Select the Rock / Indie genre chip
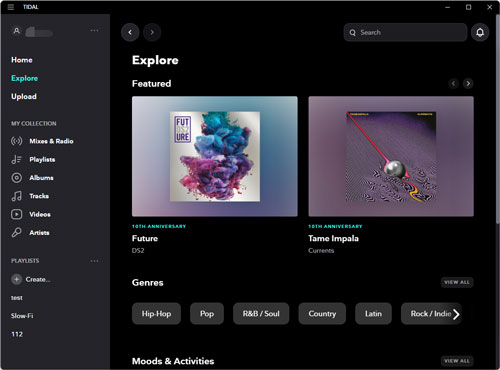 pyautogui.click(x=431, y=314)
